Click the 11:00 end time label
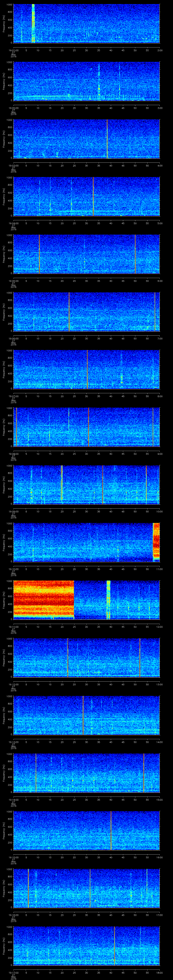The width and height of the screenshot is (173, 980). (160, 569)
